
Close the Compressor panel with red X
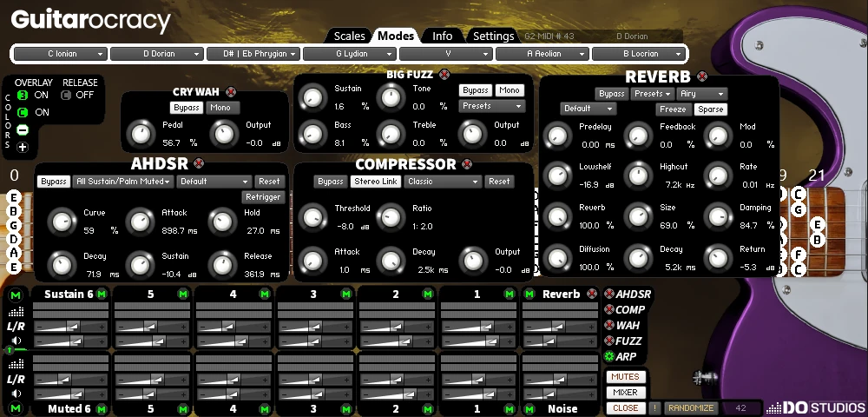(x=467, y=164)
